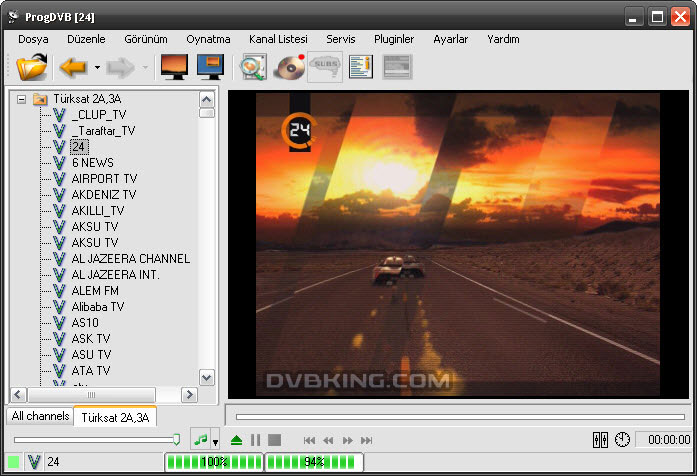Open the Dosya menu

pos(33,40)
